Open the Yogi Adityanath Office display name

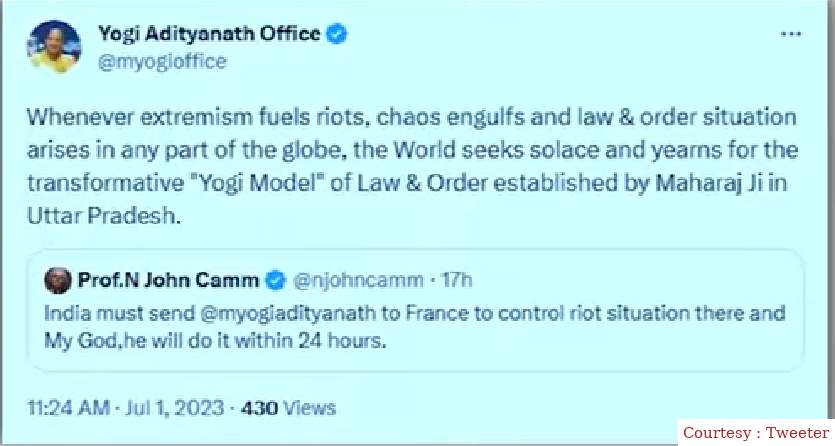[209, 34]
